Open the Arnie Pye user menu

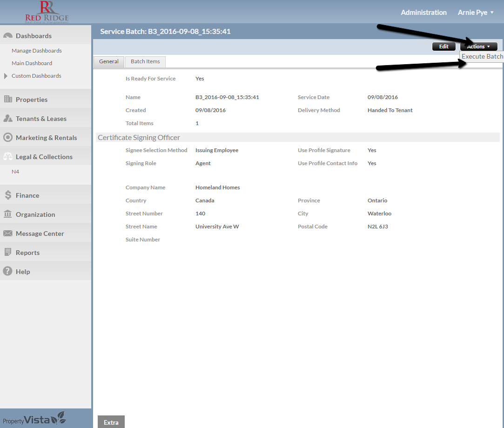pos(475,13)
